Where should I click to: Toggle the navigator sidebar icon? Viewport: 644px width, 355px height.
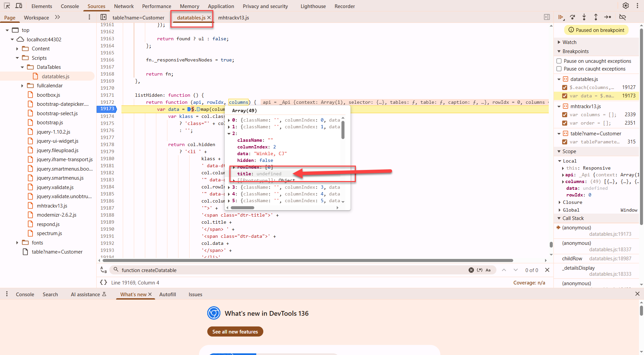point(104,17)
